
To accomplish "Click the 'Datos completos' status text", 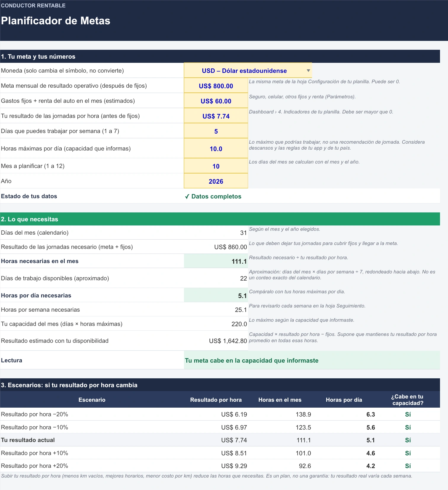I will click(213, 196).
